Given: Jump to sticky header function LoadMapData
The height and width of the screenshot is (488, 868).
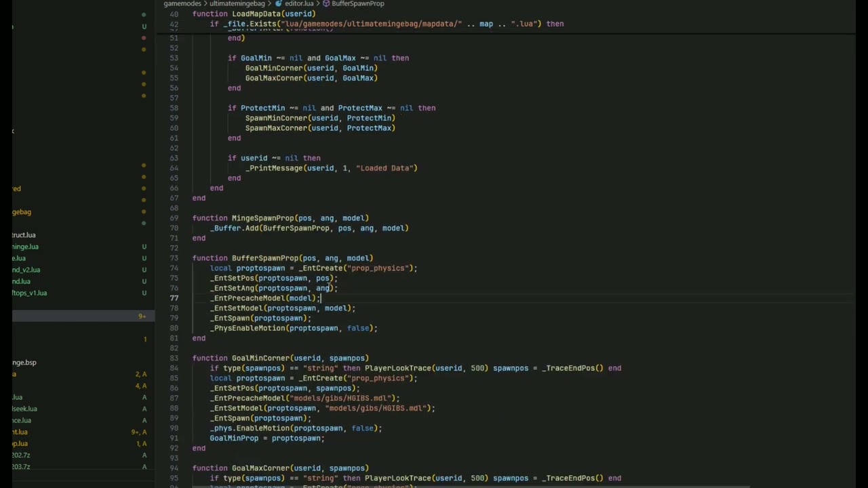Looking at the screenshot, I should pos(254,14).
